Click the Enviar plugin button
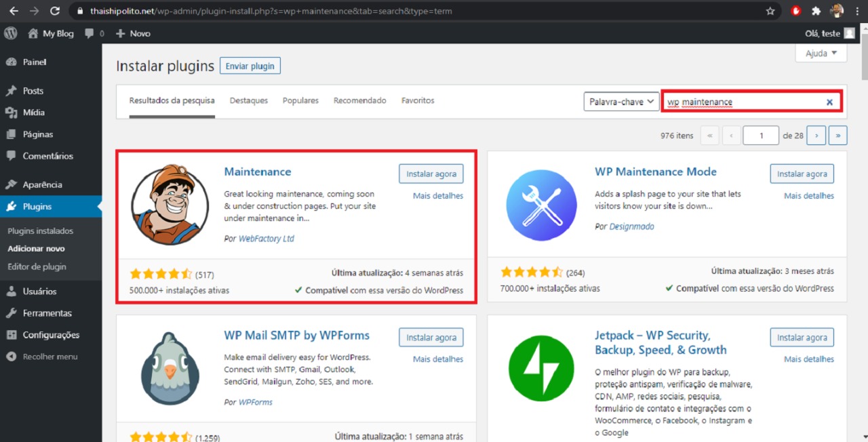868x442 pixels. pos(250,66)
